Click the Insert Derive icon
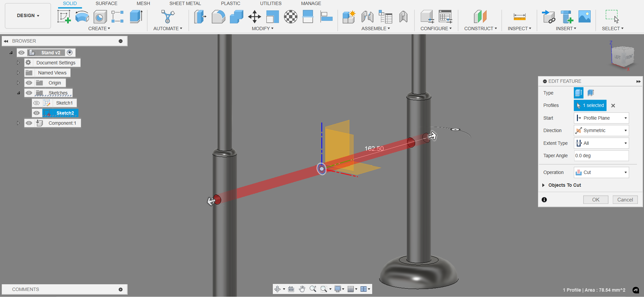 (548, 16)
